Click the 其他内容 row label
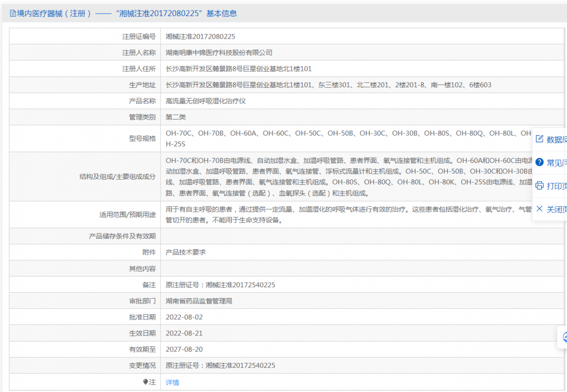This screenshot has height=392, width=567. tap(142, 268)
